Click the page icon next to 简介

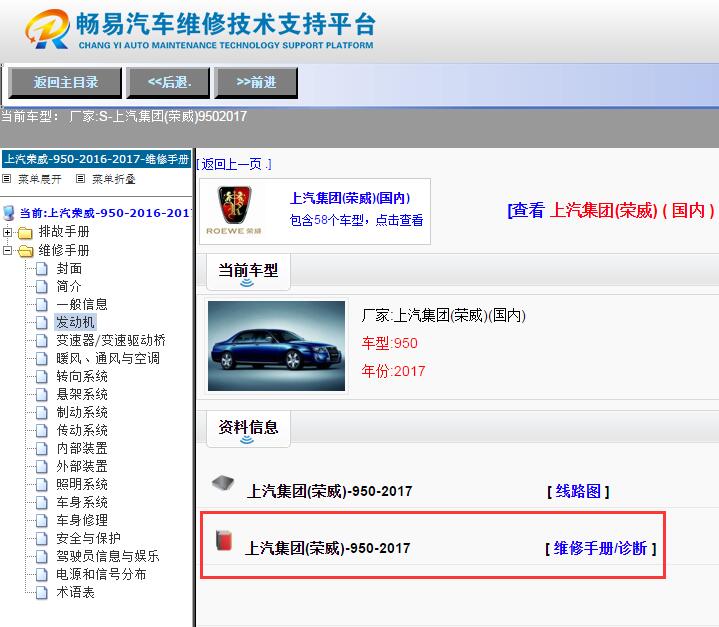pyautogui.click(x=42, y=287)
